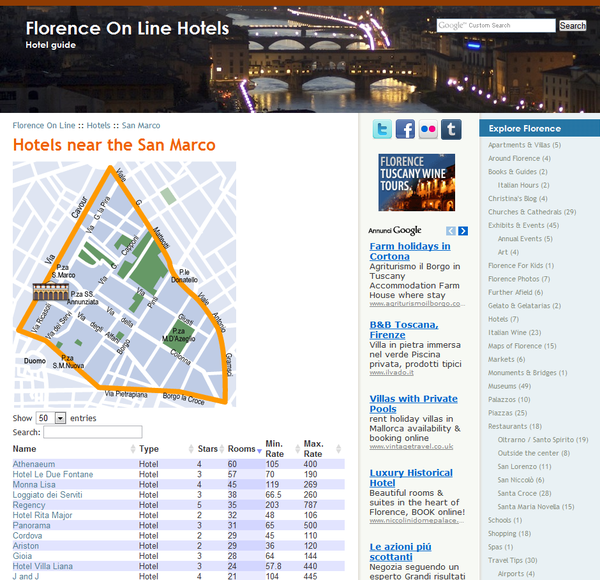Click the basilica building icon on map

(x=51, y=292)
